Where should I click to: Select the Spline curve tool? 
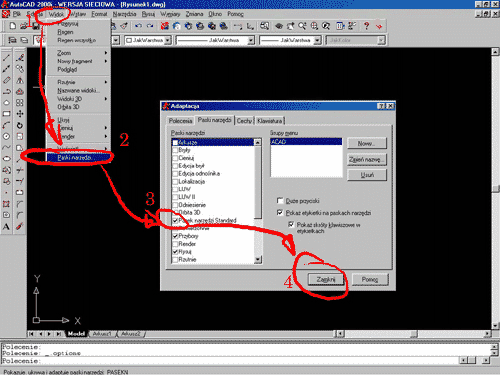click(x=6, y=147)
